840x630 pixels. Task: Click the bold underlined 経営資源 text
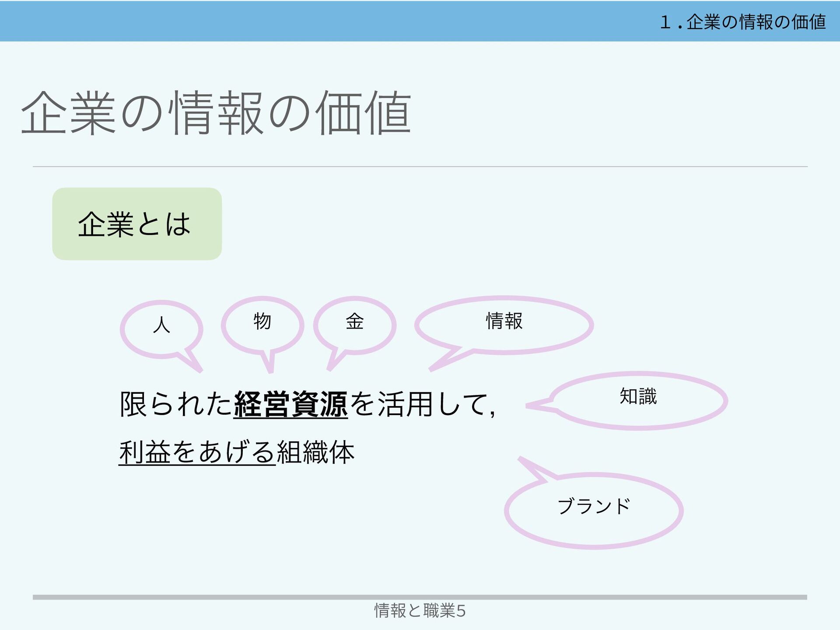(x=290, y=404)
